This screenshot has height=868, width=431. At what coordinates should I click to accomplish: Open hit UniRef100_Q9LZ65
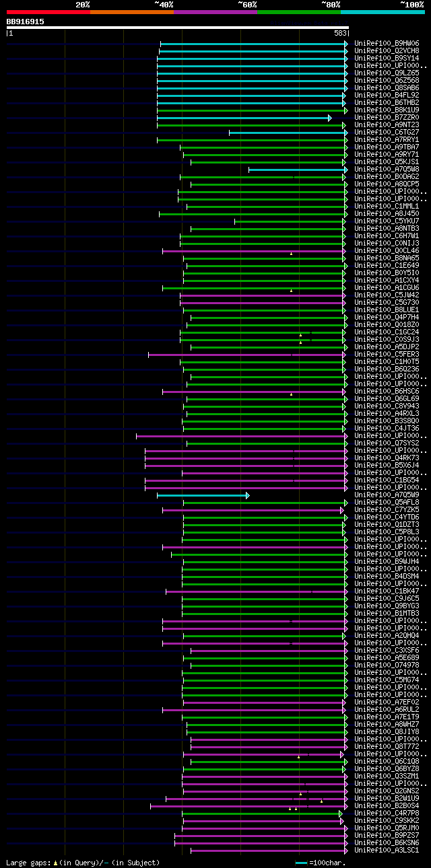(x=386, y=73)
